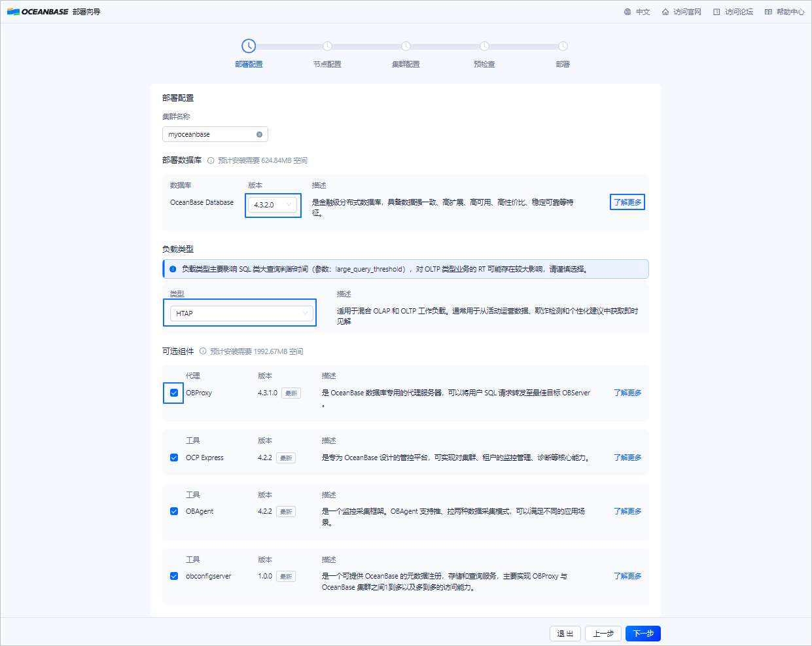Viewport: 812px width, 646px height.
Task: Proceed with the 下一步 button
Action: [643, 634]
